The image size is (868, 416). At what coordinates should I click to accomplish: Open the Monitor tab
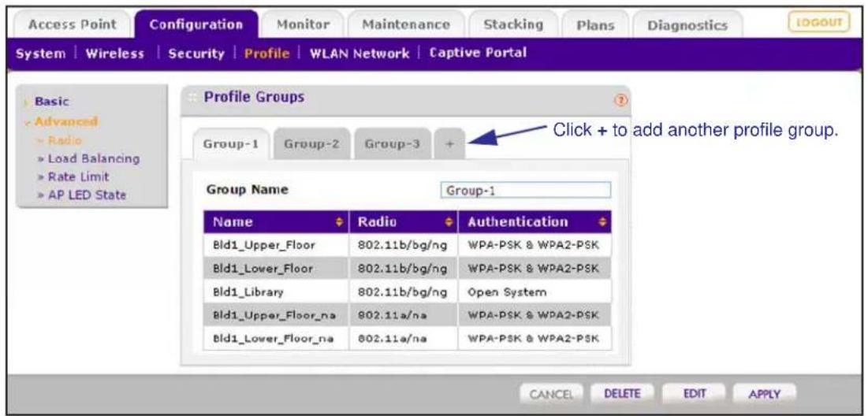(302, 25)
